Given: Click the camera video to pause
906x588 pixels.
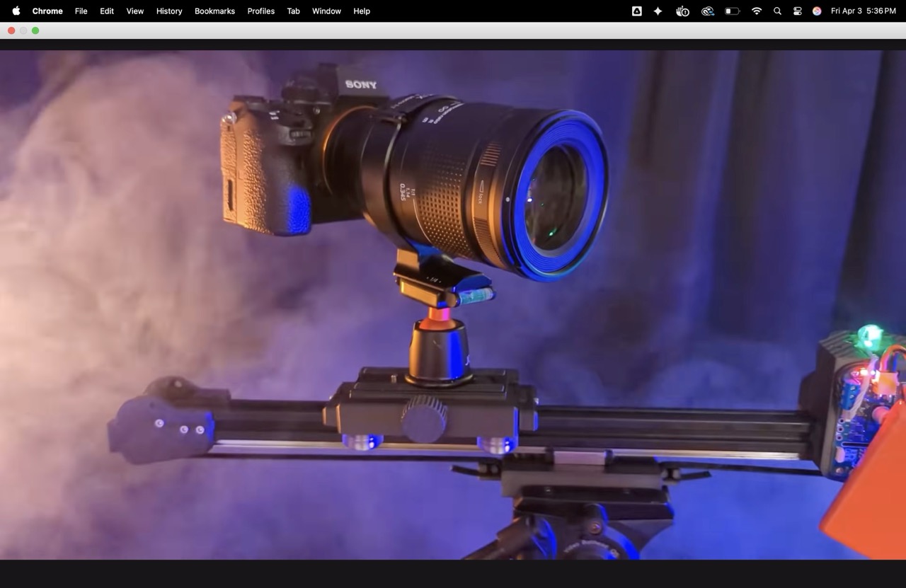Looking at the screenshot, I should (x=453, y=304).
